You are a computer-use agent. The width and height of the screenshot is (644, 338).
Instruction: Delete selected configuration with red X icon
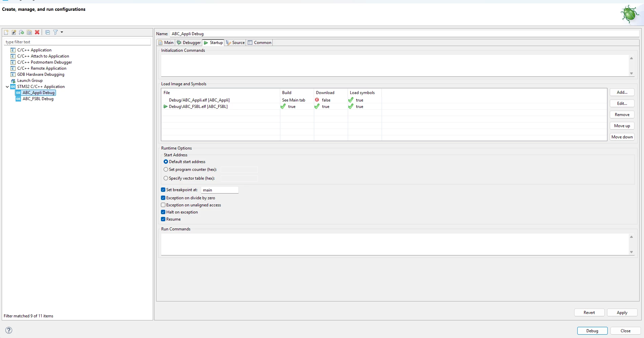[37, 32]
